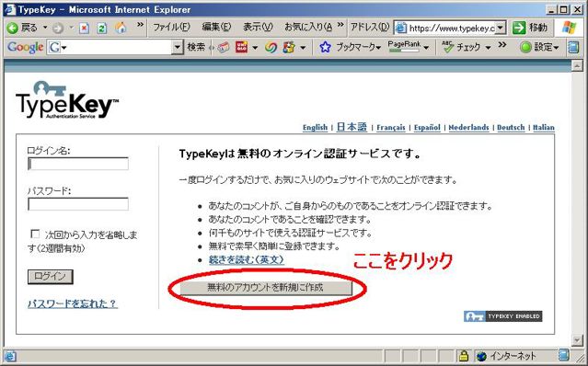The image size is (588, 366).
Task: Expand the menu bar overflow chevron
Action: pyautogui.click(x=340, y=25)
